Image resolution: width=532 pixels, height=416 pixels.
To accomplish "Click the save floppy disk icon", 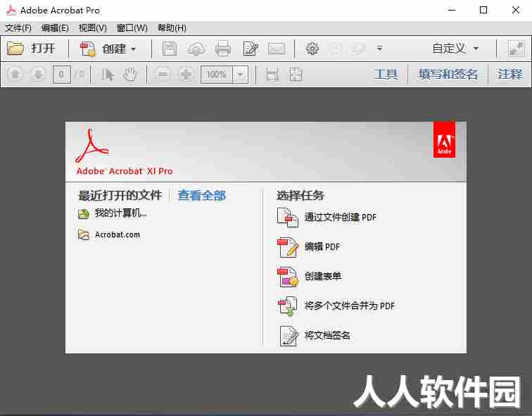I will point(170,49).
